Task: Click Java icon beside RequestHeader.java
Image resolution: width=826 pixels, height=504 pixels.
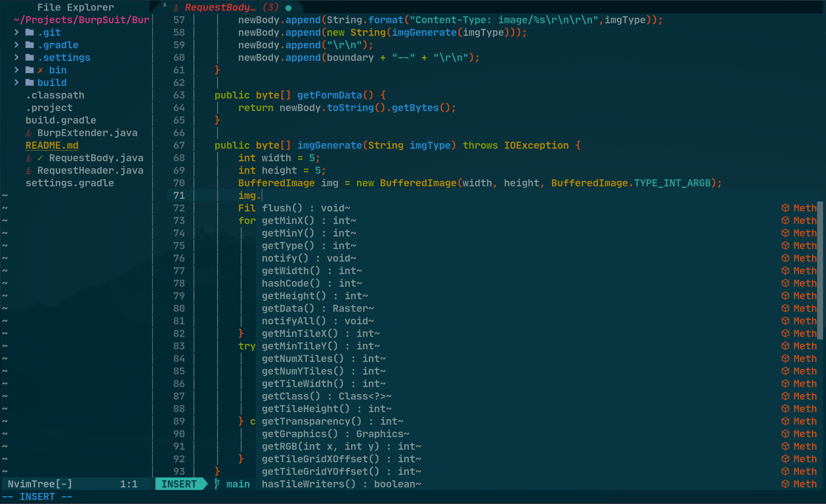Action: (x=29, y=170)
